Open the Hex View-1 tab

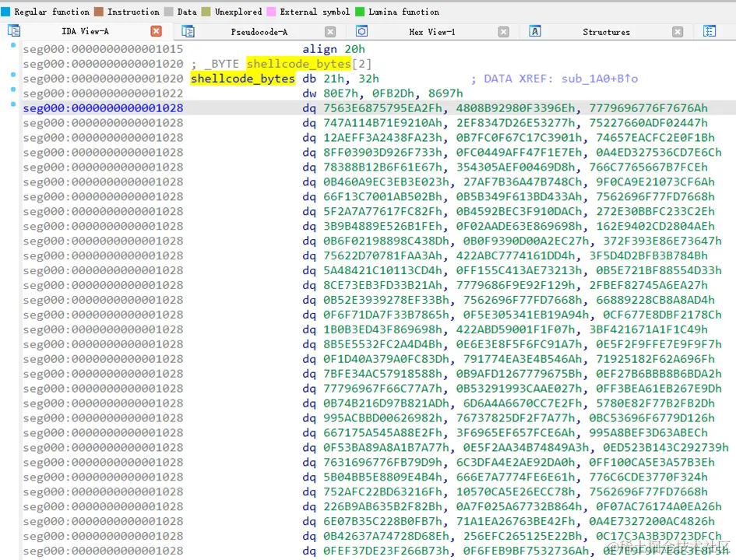431,32
